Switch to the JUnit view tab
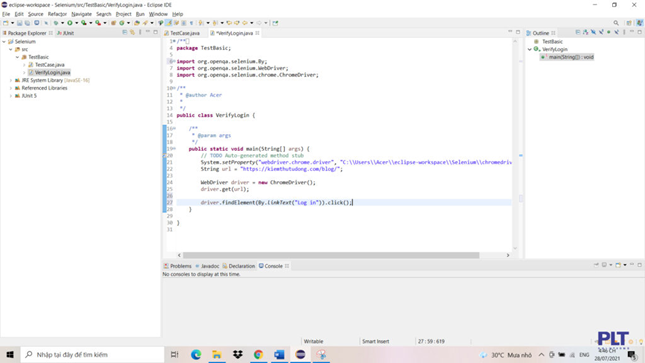The width and height of the screenshot is (645, 363). pyautogui.click(x=66, y=33)
